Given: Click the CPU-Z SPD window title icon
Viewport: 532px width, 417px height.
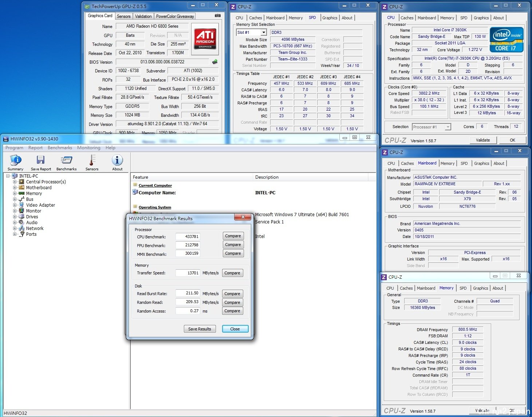Looking at the screenshot, I should [x=233, y=7].
